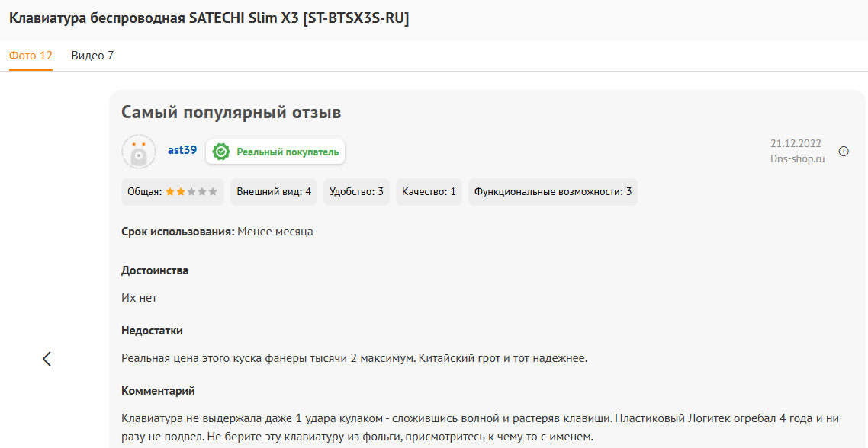Screen dimensions: 868x448
Task: Click the Реальный покупатель badge
Action: point(275,152)
